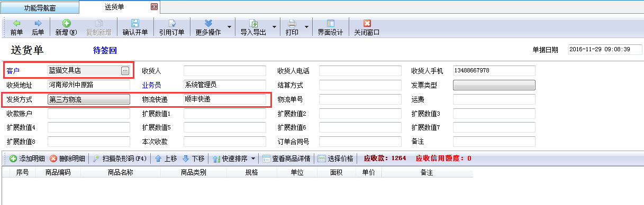Image resolution: width=644 pixels, height=205 pixels.
Task: Expand 更多操作 dropdown arrow
Action: point(229,26)
